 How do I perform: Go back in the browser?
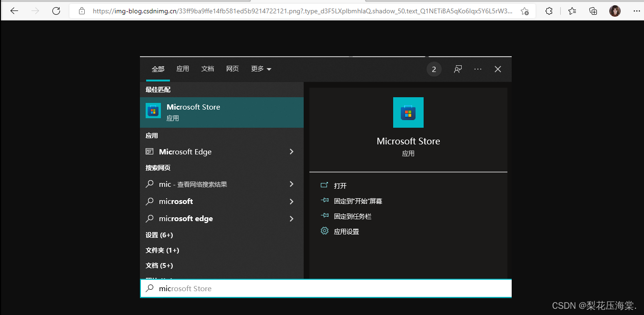click(14, 11)
